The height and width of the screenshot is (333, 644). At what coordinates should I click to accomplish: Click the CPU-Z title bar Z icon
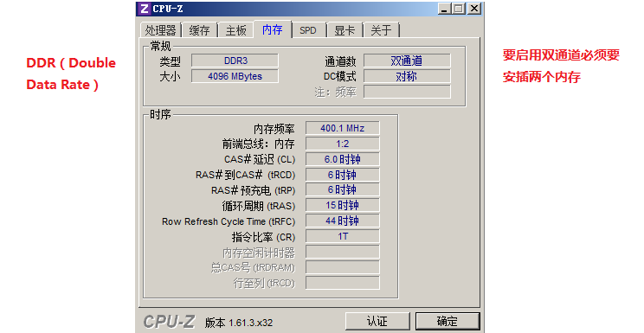[x=144, y=9]
